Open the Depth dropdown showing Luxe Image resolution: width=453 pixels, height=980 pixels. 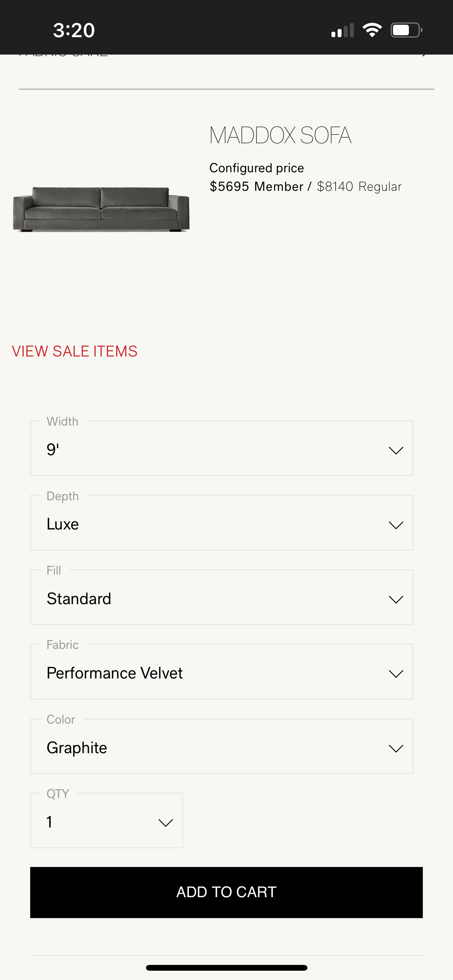coord(221,523)
